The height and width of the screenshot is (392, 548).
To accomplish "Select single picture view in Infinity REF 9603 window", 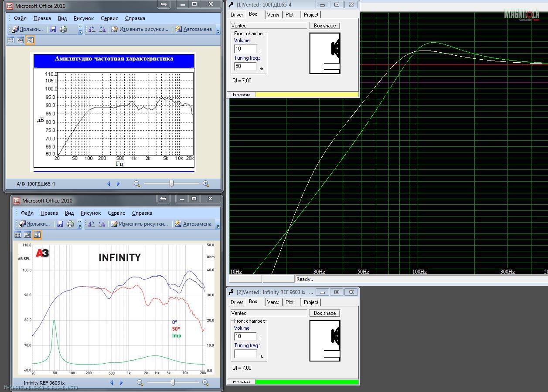I will coord(37,235).
